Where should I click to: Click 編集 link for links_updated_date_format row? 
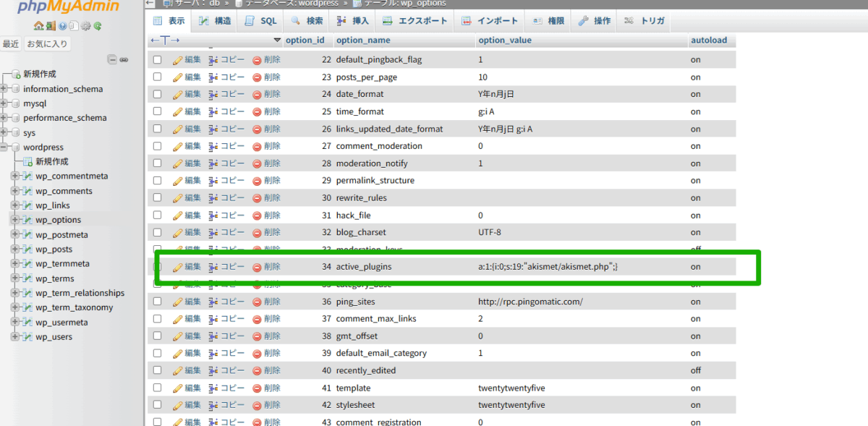click(x=192, y=129)
